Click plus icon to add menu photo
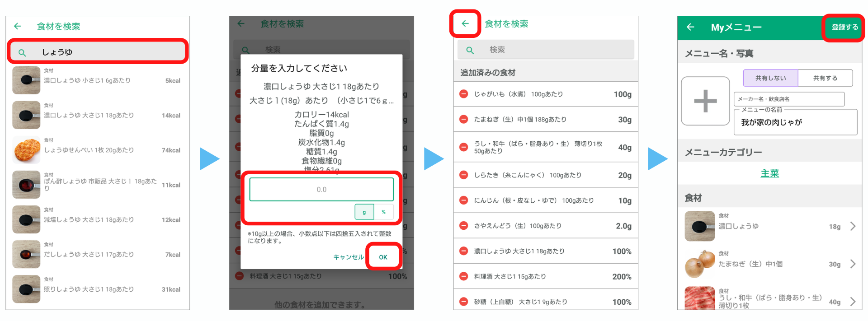 pos(705,101)
